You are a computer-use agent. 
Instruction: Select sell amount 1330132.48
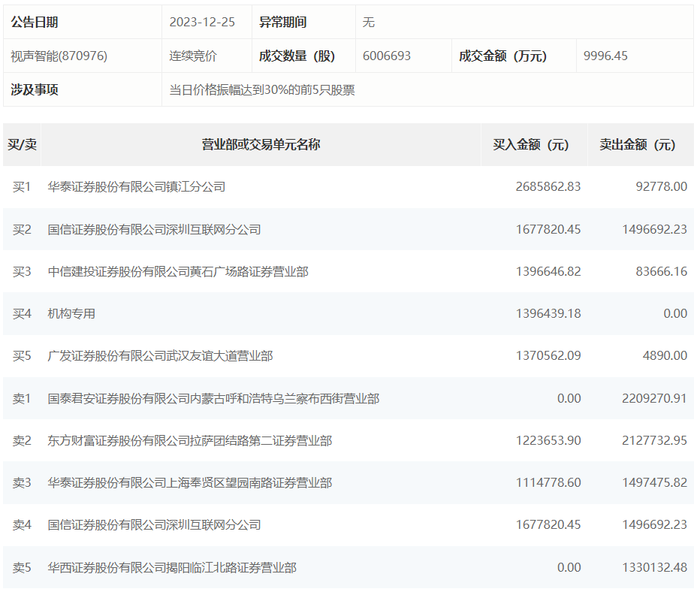point(654,567)
